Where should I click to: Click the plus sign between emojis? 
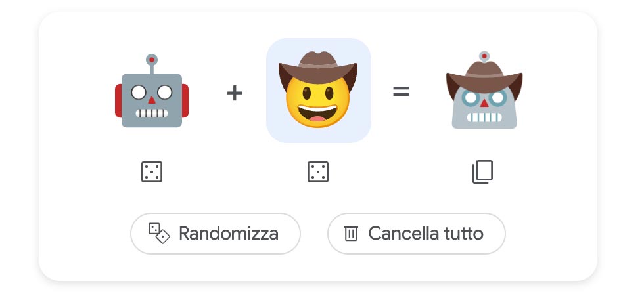235,93
